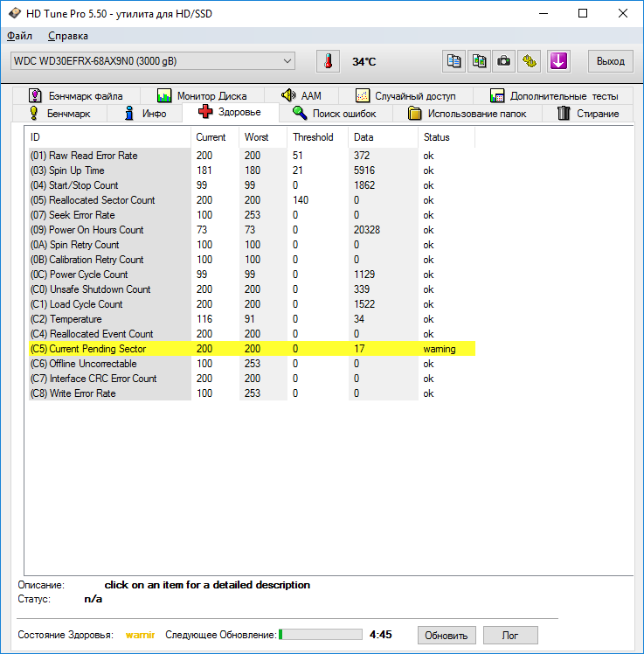Click the health state warning text
This screenshot has width=644, height=654.
[x=140, y=635]
